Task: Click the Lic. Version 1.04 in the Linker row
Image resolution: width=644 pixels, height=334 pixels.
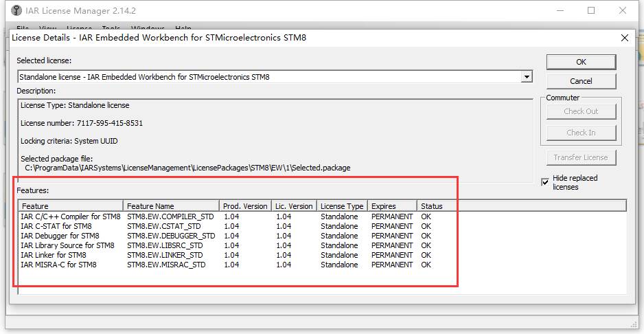Action: pos(284,255)
